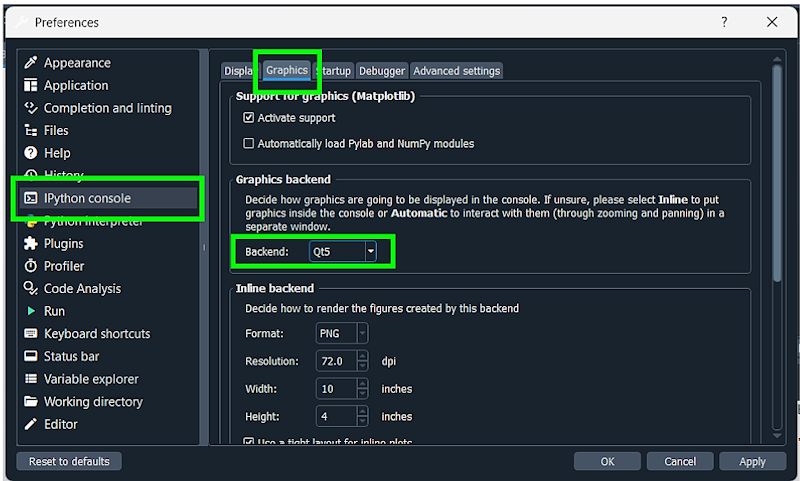The width and height of the screenshot is (800, 481).
Task: Click the title bar question mark help icon
Action: (724, 22)
